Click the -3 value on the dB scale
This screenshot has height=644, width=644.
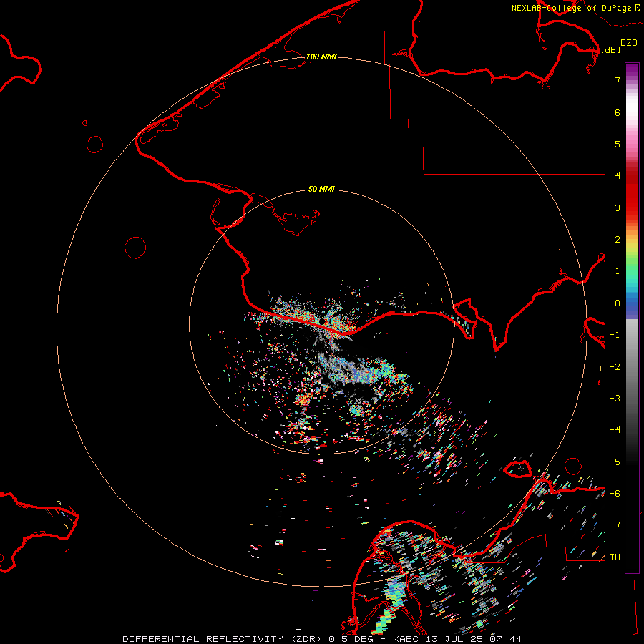615,398
